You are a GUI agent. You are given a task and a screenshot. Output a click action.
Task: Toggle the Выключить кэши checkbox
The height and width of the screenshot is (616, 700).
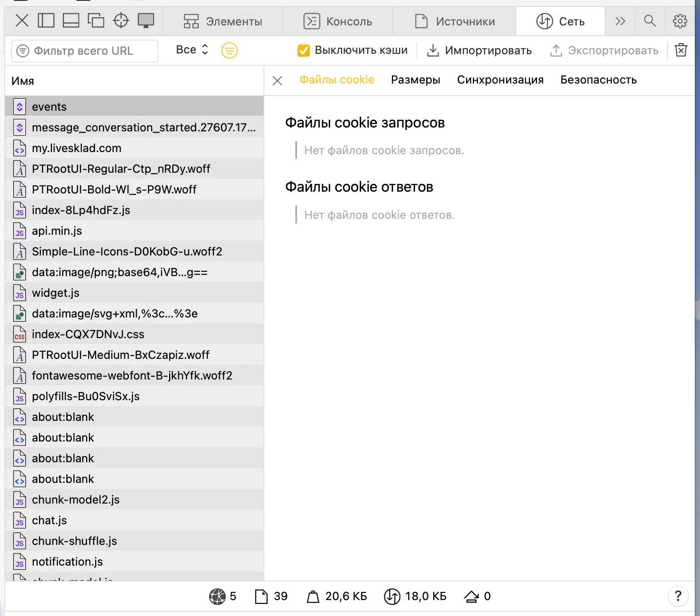coord(304,50)
